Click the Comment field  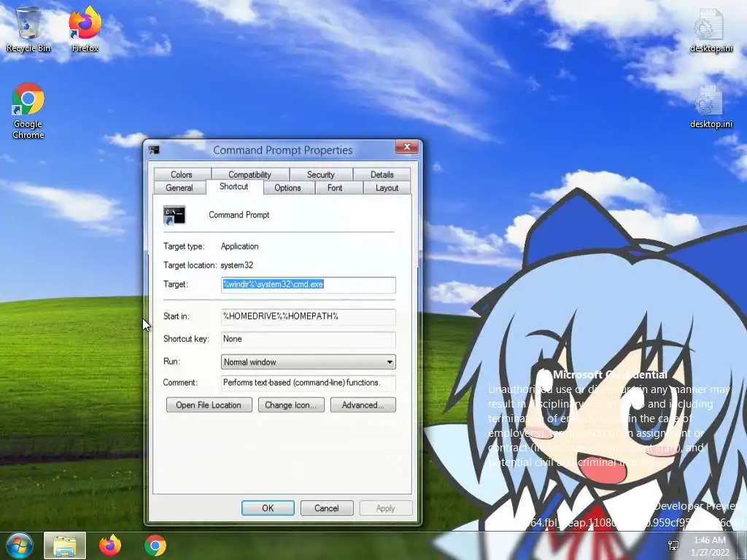pos(309,383)
